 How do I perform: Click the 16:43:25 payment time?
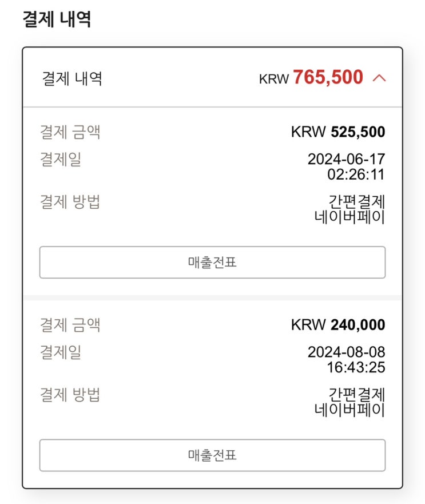coord(356,367)
